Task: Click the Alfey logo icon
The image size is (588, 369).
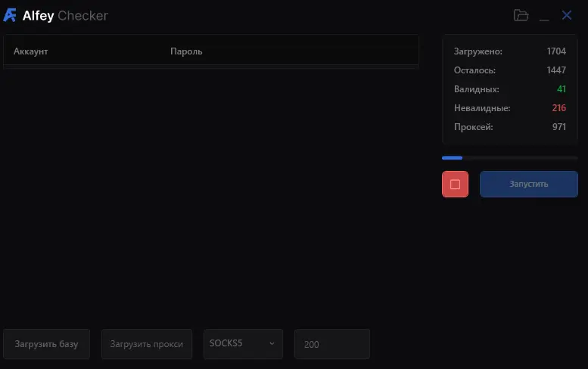Action: pos(11,15)
